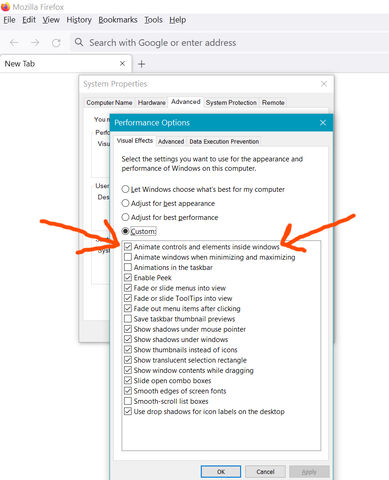
Task: Click Cancel in Performance Options
Action: [265, 472]
